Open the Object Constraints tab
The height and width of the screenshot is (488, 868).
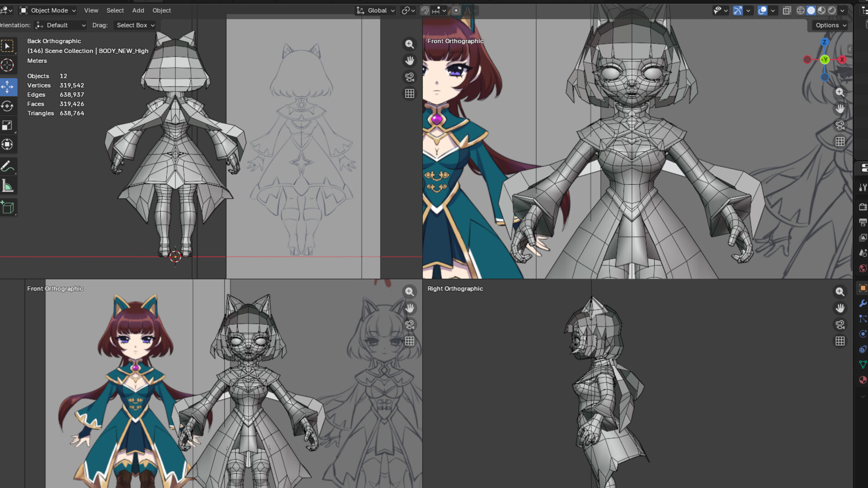tap(863, 349)
